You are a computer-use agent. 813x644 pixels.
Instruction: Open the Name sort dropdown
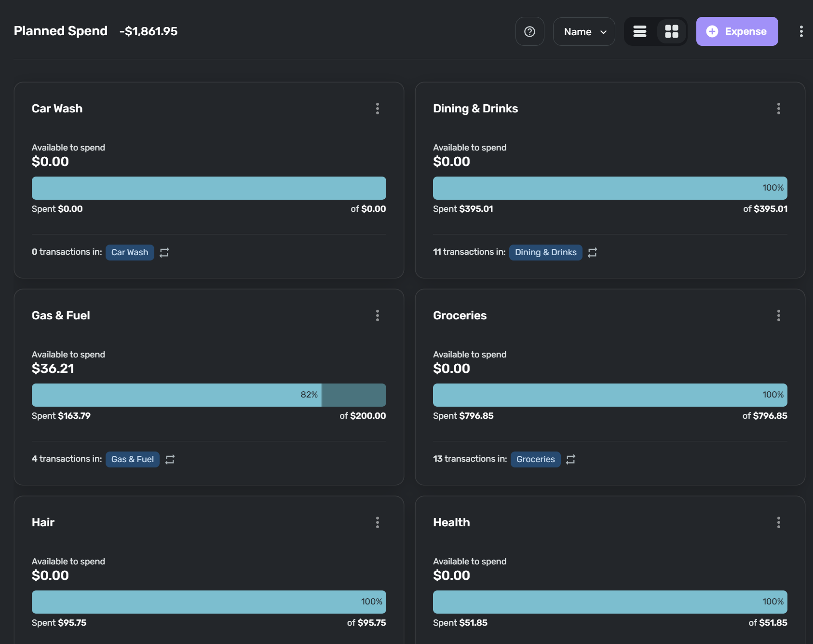click(x=584, y=31)
